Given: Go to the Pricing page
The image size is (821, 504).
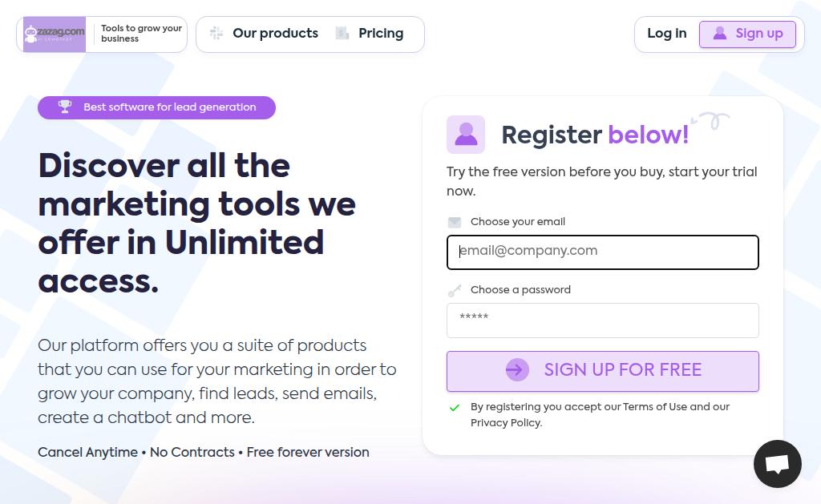Looking at the screenshot, I should (381, 34).
